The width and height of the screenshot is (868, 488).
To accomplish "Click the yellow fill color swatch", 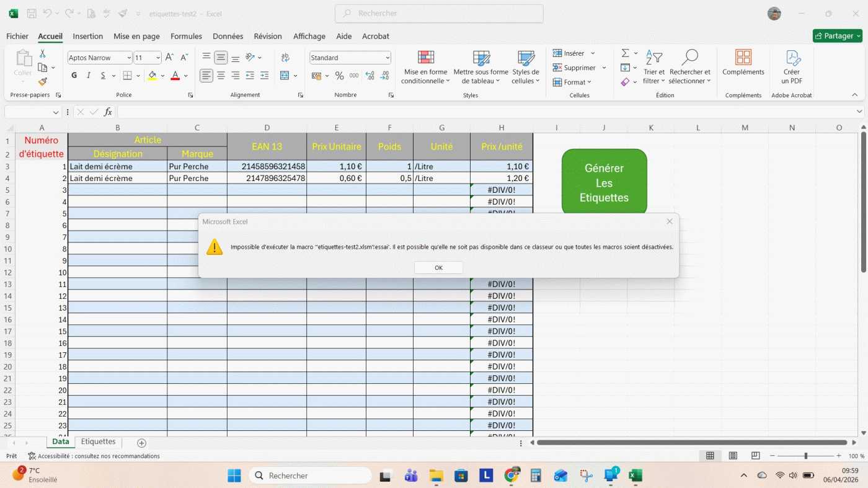I will tap(152, 76).
